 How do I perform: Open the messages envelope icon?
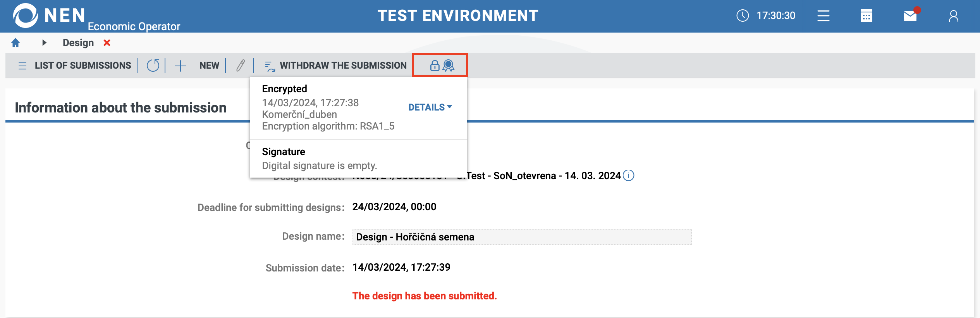pyautogui.click(x=910, y=16)
